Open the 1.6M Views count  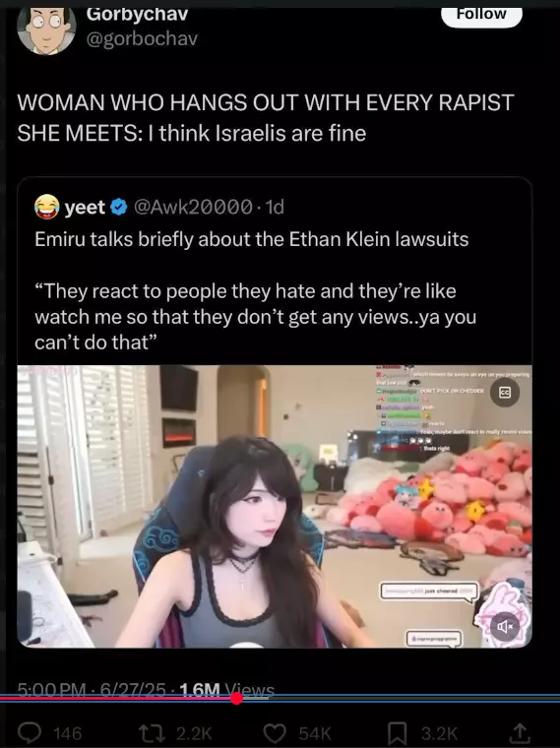[x=226, y=690]
